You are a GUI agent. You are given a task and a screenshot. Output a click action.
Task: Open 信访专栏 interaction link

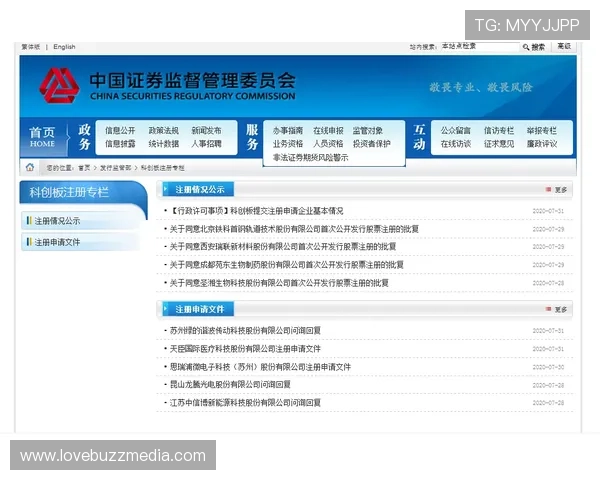pyautogui.click(x=499, y=131)
